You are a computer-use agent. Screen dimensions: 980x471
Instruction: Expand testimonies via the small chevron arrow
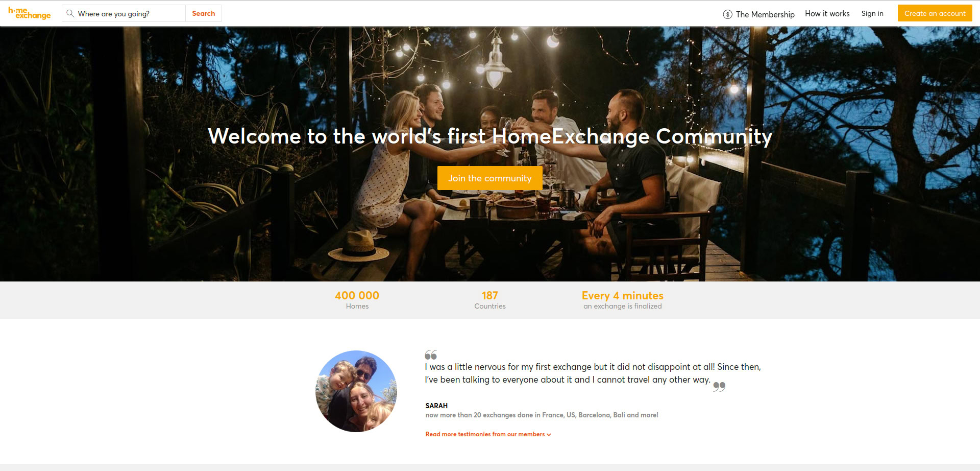549,435
